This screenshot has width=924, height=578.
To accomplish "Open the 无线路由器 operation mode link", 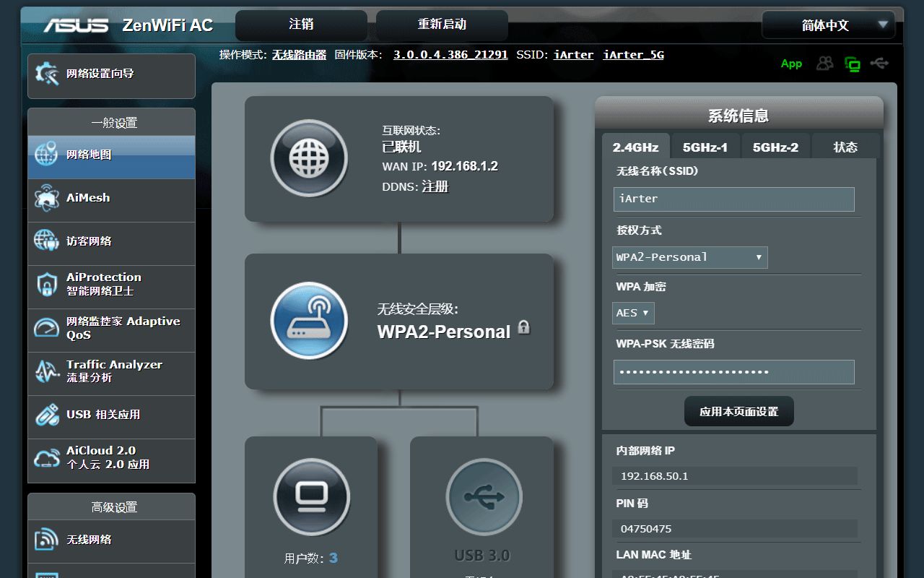I will 299,55.
